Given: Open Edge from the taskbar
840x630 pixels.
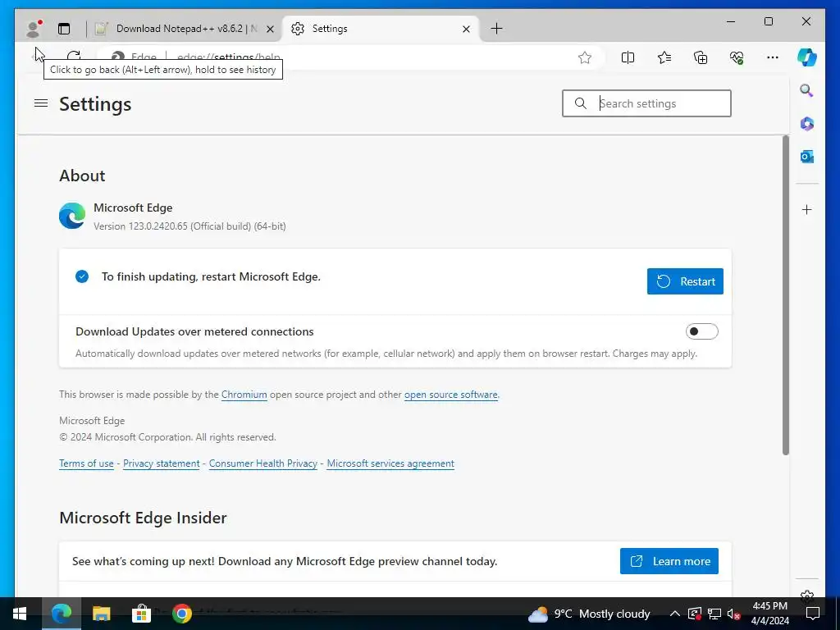Looking at the screenshot, I should coord(61,614).
